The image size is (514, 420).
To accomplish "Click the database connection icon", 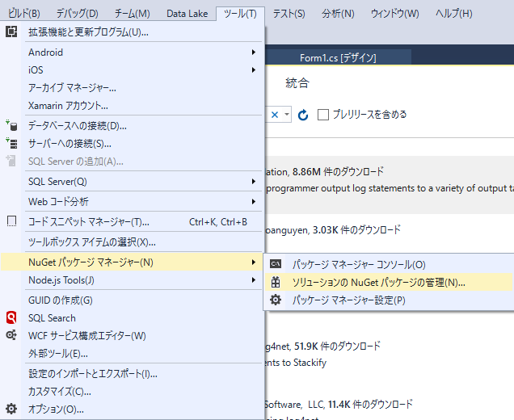I will [x=11, y=125].
